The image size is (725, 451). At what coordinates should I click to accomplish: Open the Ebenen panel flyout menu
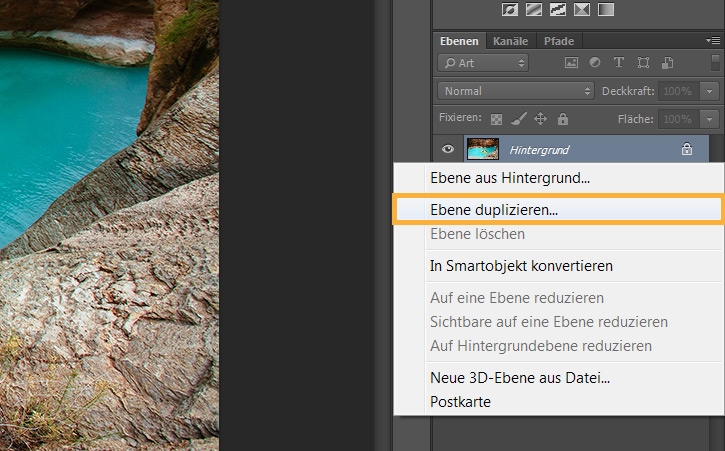click(713, 41)
